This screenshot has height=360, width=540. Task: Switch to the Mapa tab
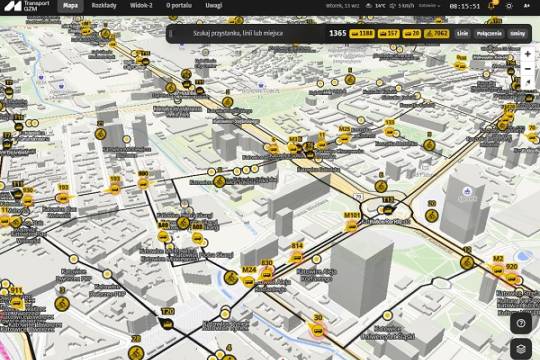click(70, 6)
